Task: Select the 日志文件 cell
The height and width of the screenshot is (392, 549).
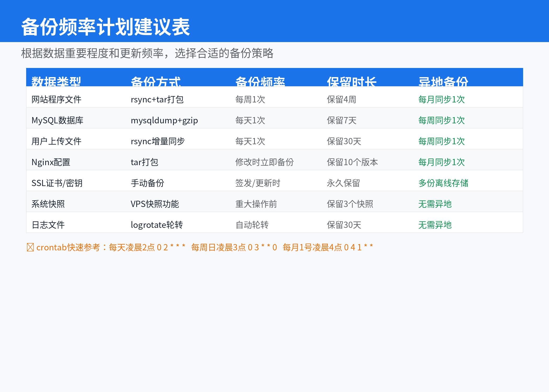Action: 48,225
